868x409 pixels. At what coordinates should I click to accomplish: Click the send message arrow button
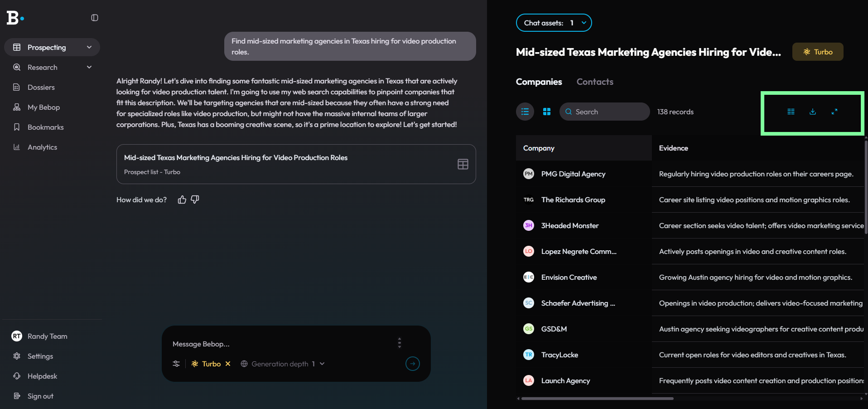point(413,364)
